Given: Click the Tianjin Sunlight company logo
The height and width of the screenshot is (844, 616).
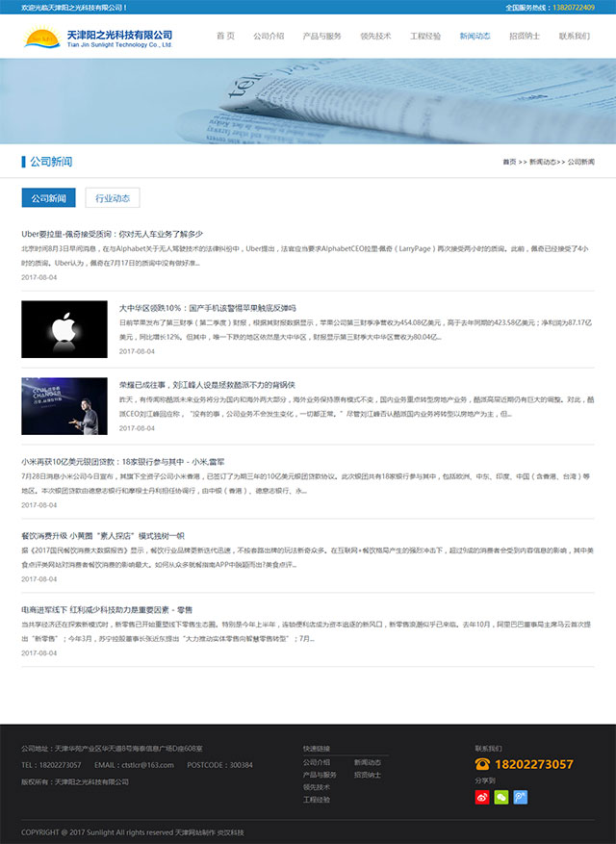Looking at the screenshot, I should (98, 38).
